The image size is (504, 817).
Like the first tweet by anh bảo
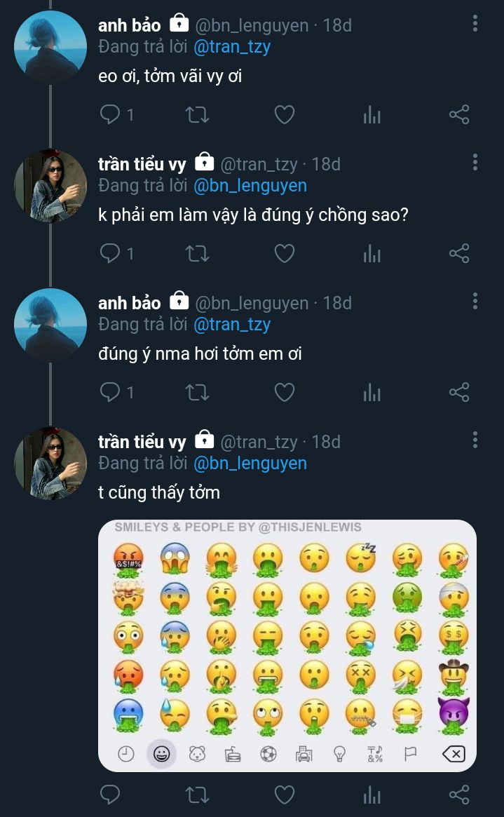pyautogui.click(x=284, y=114)
